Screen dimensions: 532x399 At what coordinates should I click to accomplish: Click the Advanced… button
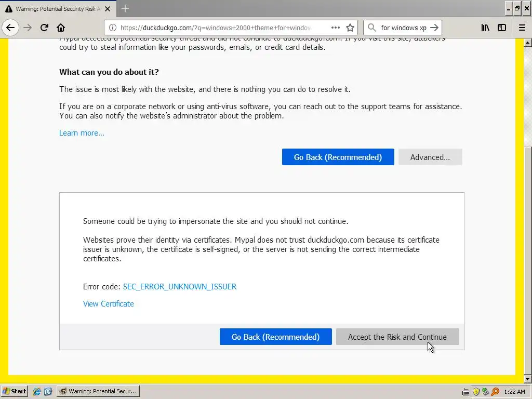pyautogui.click(x=430, y=157)
